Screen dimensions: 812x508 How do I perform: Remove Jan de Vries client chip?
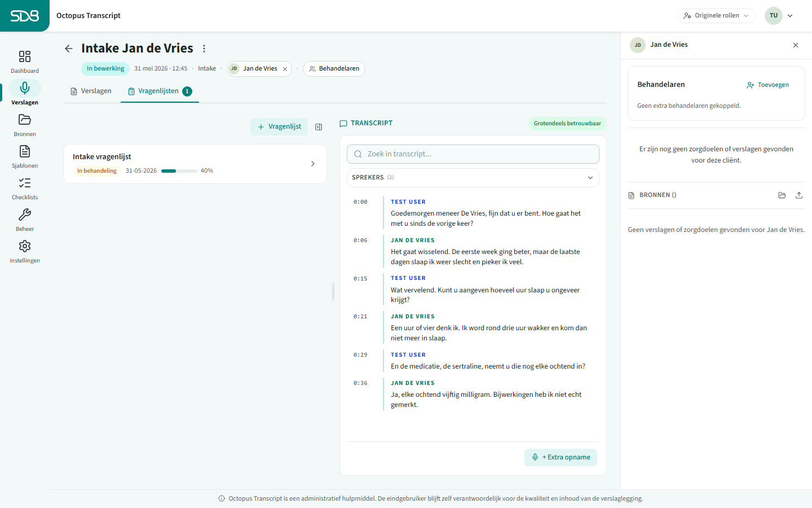(285, 69)
